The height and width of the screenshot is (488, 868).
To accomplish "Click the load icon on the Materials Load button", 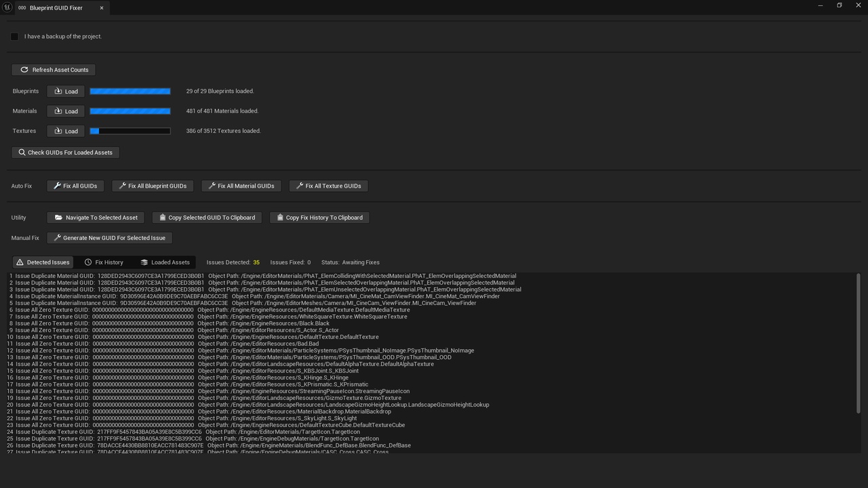I will coord(58,111).
